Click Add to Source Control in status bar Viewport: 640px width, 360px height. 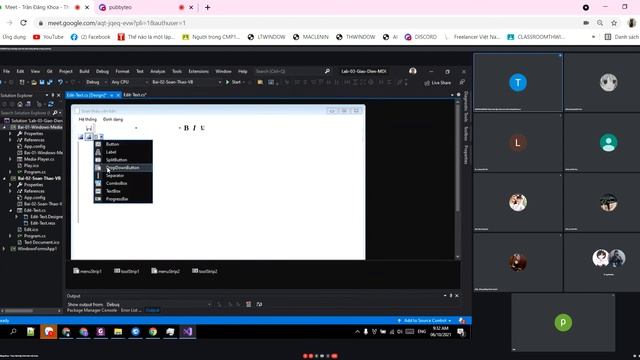click(424, 320)
